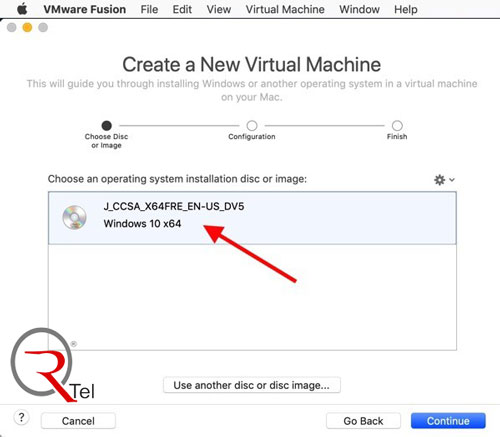Open the Virtual Machine menu

[285, 9]
